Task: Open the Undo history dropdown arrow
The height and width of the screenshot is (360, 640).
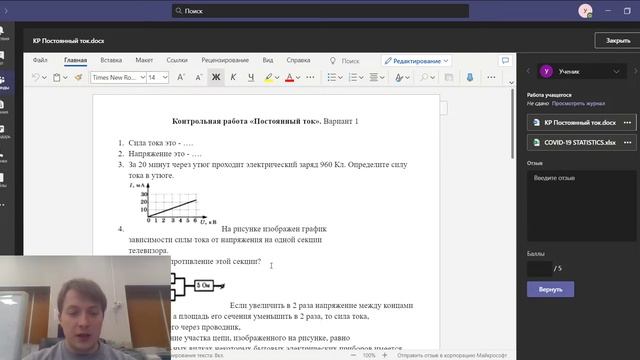Action: (44, 78)
